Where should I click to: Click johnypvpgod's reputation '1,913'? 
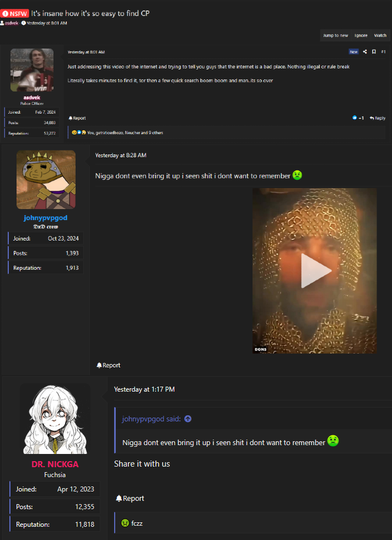click(72, 268)
